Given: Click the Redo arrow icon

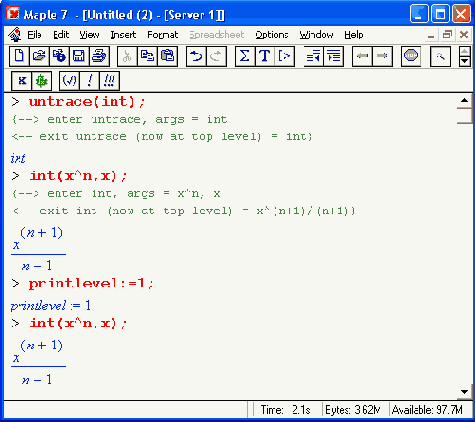Looking at the screenshot, I should 216,56.
